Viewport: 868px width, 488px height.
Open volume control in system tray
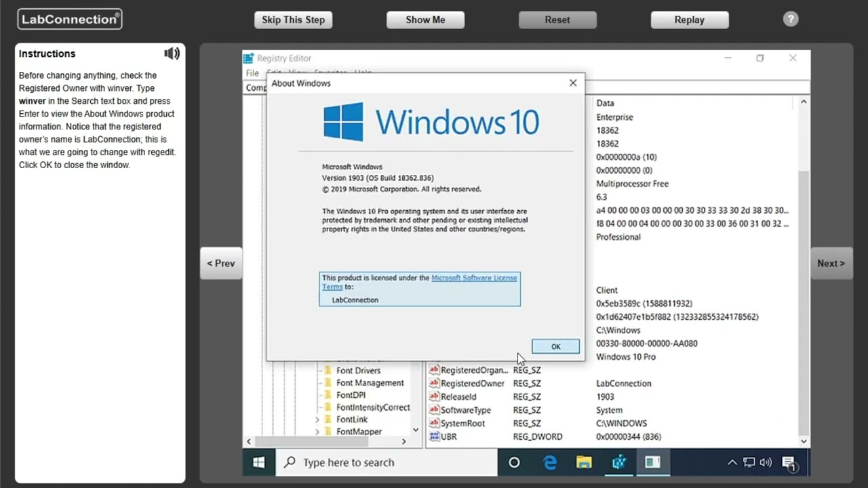[x=766, y=462]
